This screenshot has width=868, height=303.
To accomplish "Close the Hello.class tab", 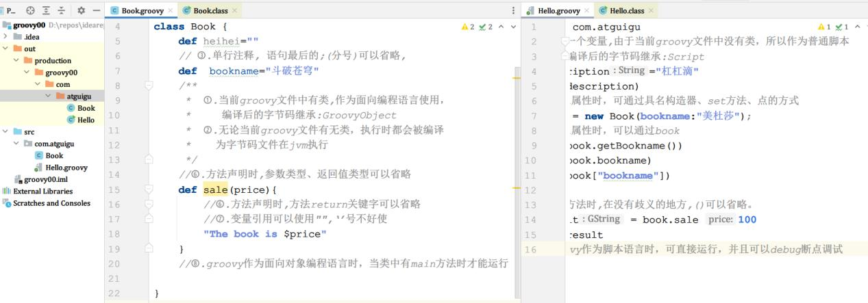I will coord(650,11).
